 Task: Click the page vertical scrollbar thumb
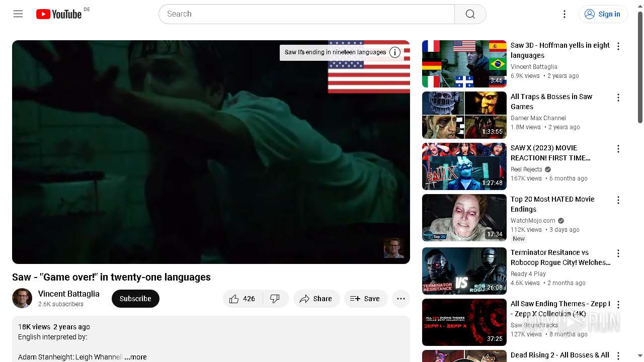640,67
